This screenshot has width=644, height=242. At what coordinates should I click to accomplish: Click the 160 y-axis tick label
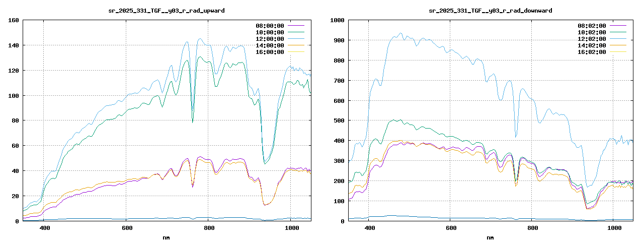pyautogui.click(x=14, y=20)
